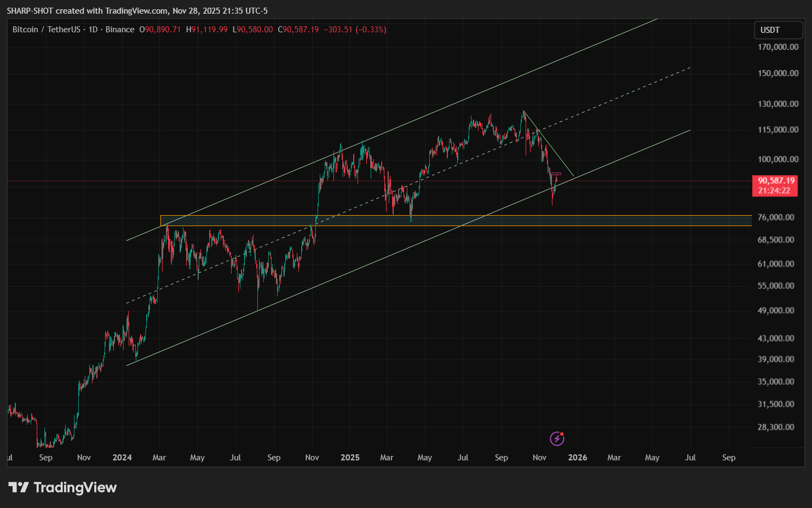Click the 1D interval label
Image resolution: width=812 pixels, height=508 pixels.
click(93, 30)
